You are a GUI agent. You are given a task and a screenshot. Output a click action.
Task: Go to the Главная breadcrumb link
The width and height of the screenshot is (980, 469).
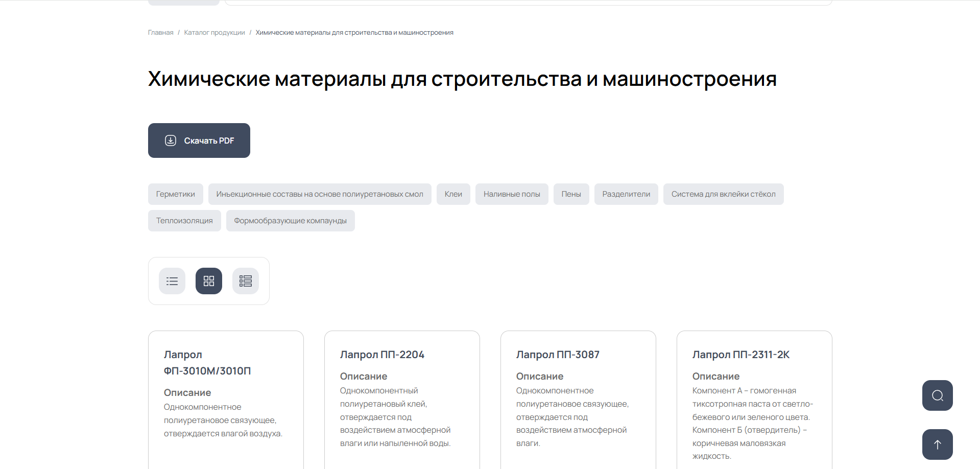click(161, 33)
